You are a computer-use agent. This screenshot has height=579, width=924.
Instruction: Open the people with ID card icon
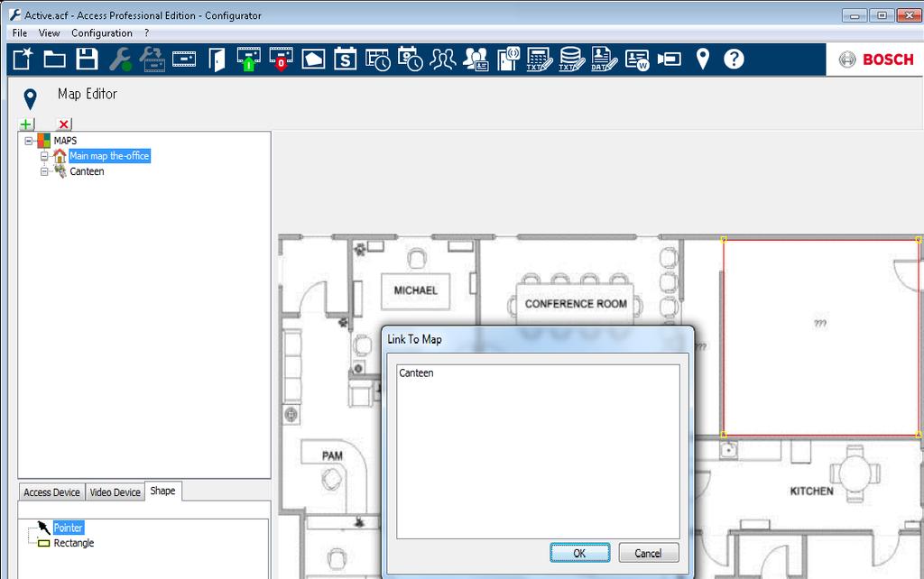[476, 60]
